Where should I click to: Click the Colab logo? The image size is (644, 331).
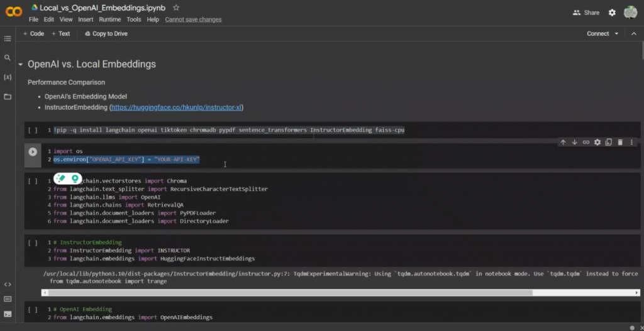tap(14, 12)
